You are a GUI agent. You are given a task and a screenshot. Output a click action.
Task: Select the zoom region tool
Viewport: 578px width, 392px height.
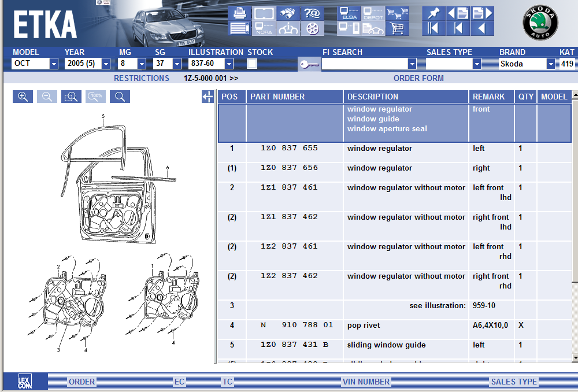click(x=71, y=97)
